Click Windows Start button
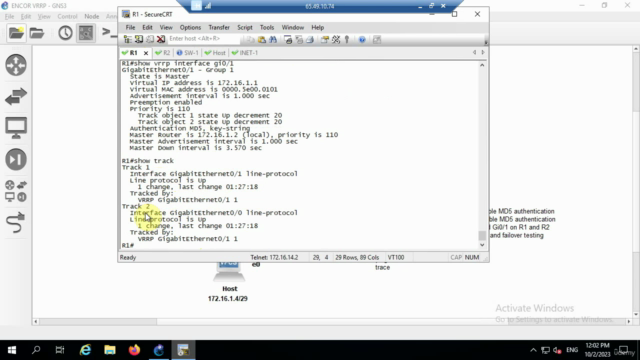The width and height of the screenshot is (640, 360). (12, 350)
